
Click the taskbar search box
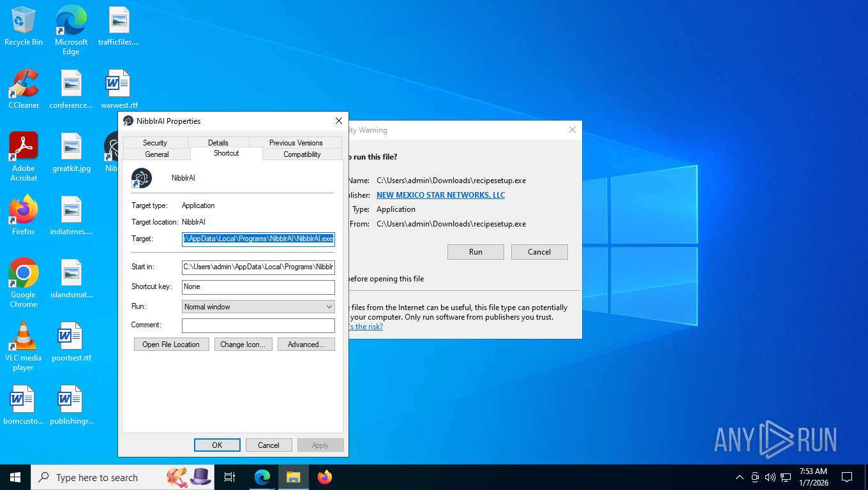click(124, 477)
